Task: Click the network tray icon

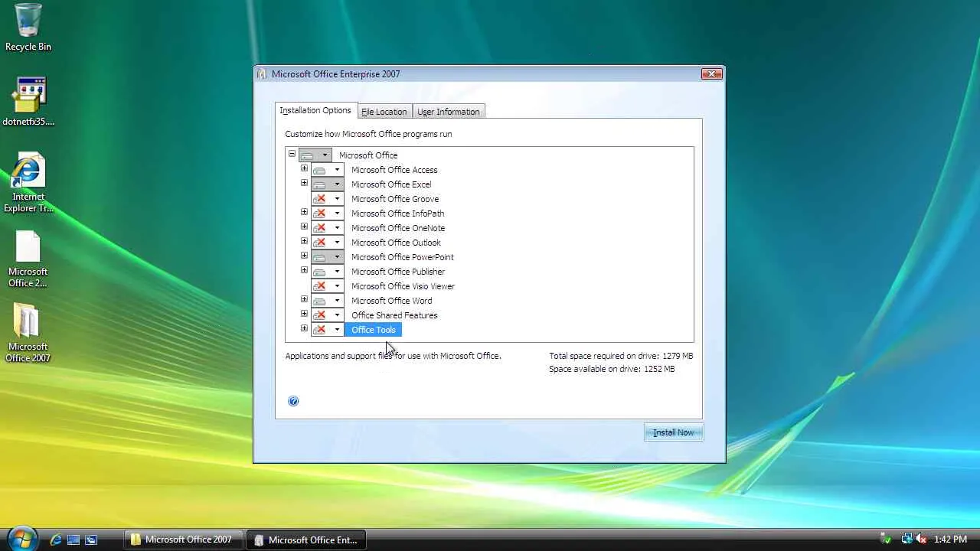Action: 906,540
